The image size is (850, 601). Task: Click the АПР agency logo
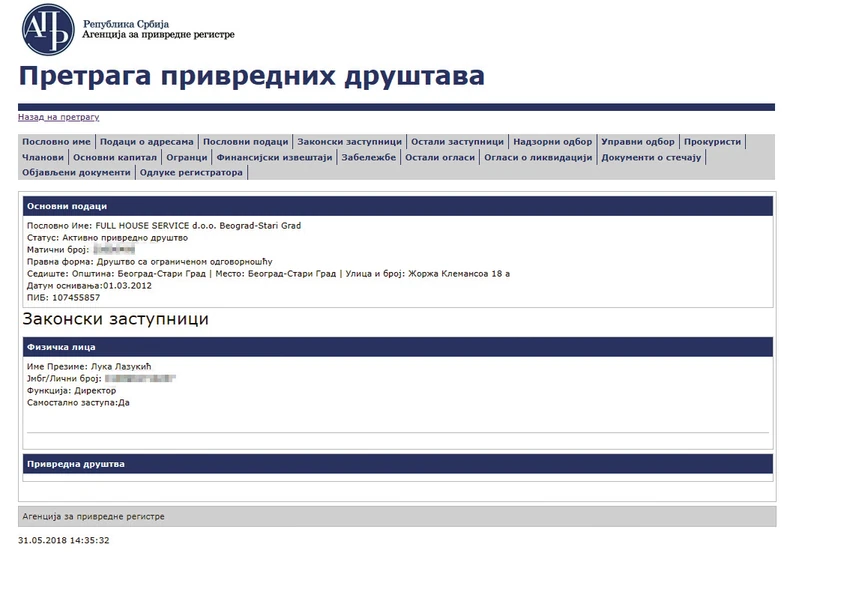48,29
